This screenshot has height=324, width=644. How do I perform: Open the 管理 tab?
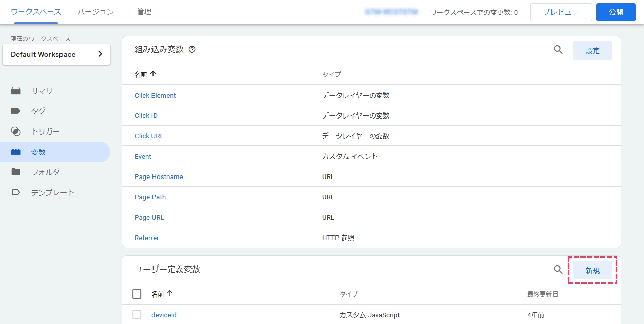pos(145,12)
